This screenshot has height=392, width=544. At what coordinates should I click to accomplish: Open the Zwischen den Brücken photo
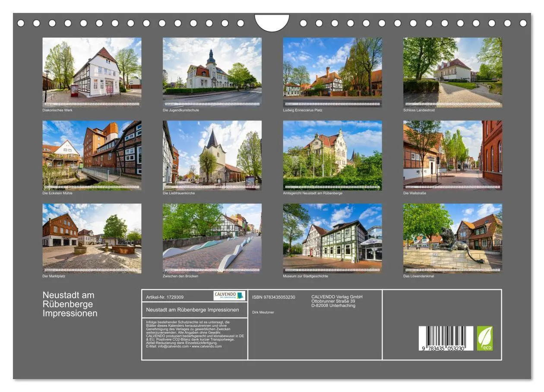(x=212, y=238)
